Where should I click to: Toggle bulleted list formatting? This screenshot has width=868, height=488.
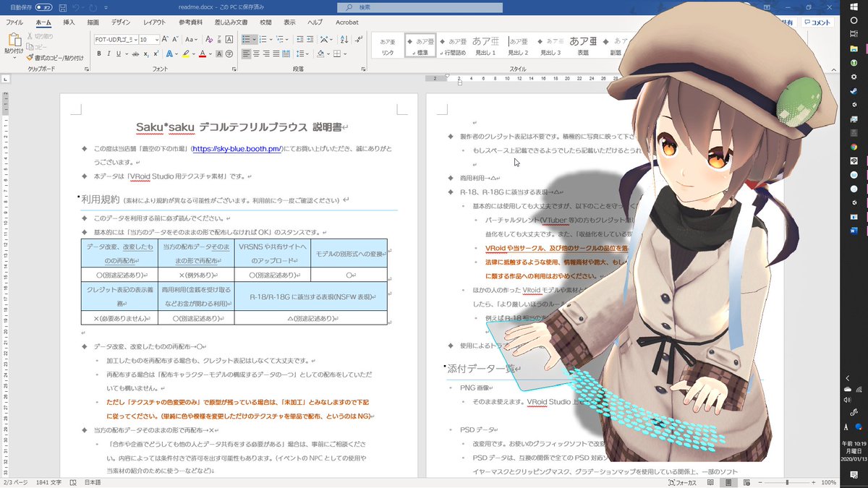coord(246,39)
